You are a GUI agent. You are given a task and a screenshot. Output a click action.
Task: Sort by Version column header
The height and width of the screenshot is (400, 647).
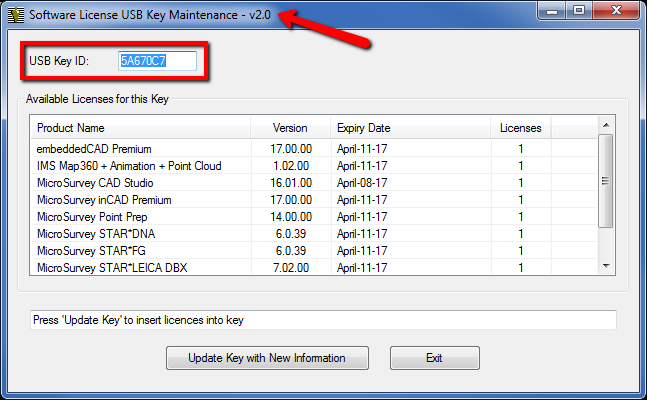(290, 128)
